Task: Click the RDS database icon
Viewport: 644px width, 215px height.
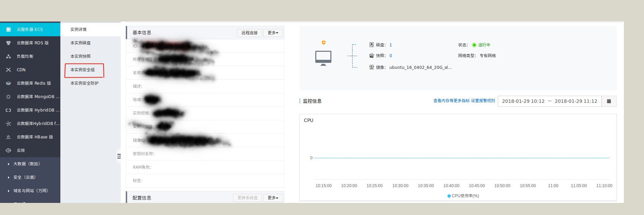Action: coord(9,43)
